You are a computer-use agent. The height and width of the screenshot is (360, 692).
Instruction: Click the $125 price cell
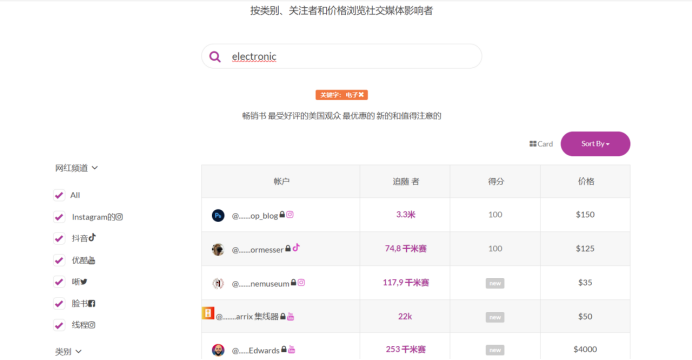pos(585,248)
